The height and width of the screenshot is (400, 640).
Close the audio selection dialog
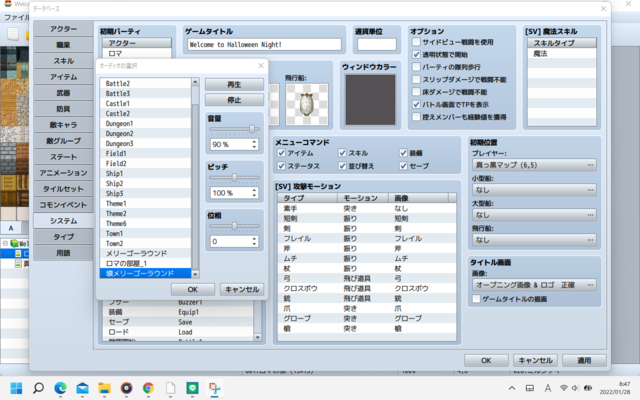coord(261,66)
